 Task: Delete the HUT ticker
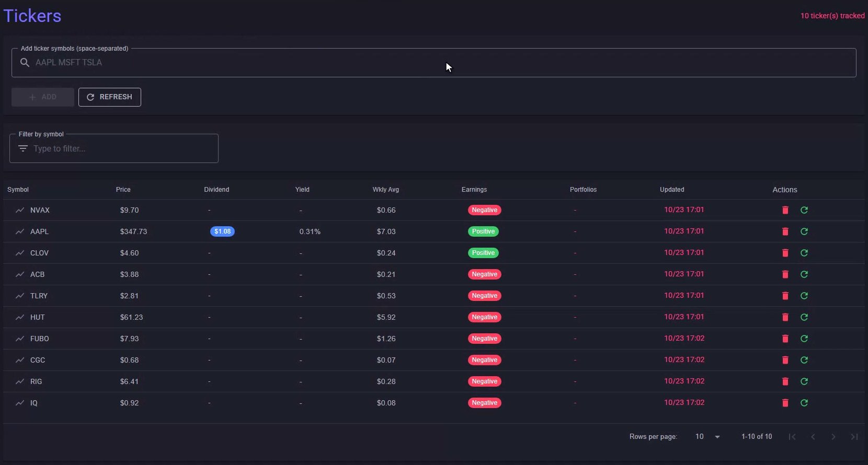(x=785, y=317)
